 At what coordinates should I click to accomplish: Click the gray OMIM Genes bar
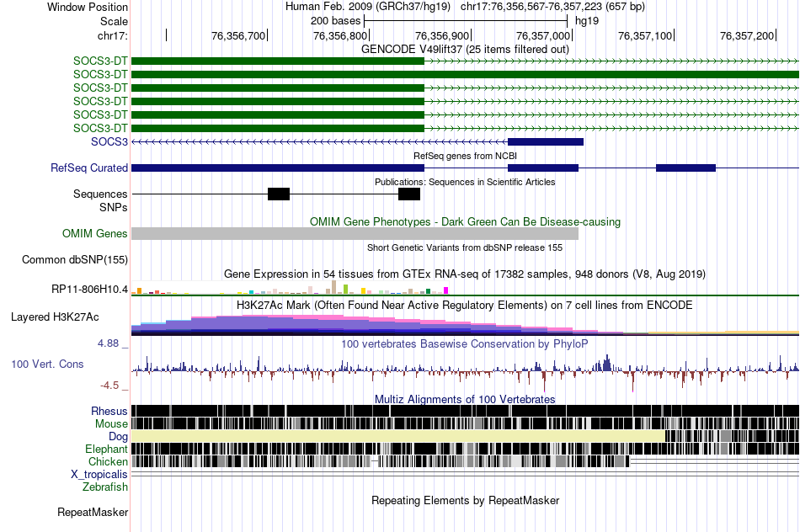pyautogui.click(x=355, y=234)
